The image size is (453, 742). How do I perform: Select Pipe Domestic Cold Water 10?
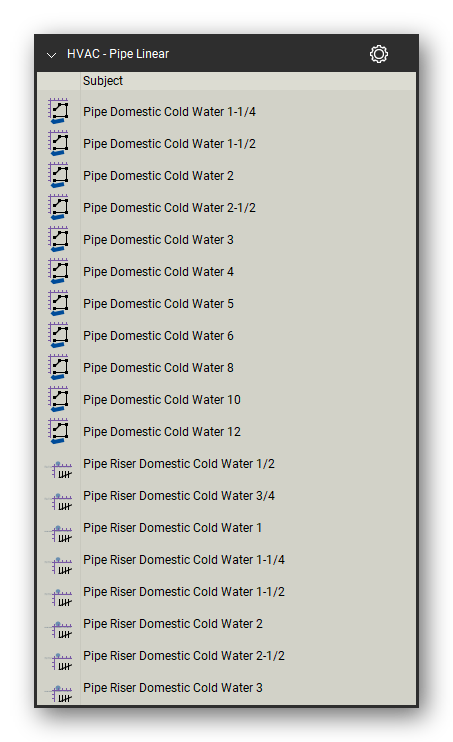tap(162, 400)
